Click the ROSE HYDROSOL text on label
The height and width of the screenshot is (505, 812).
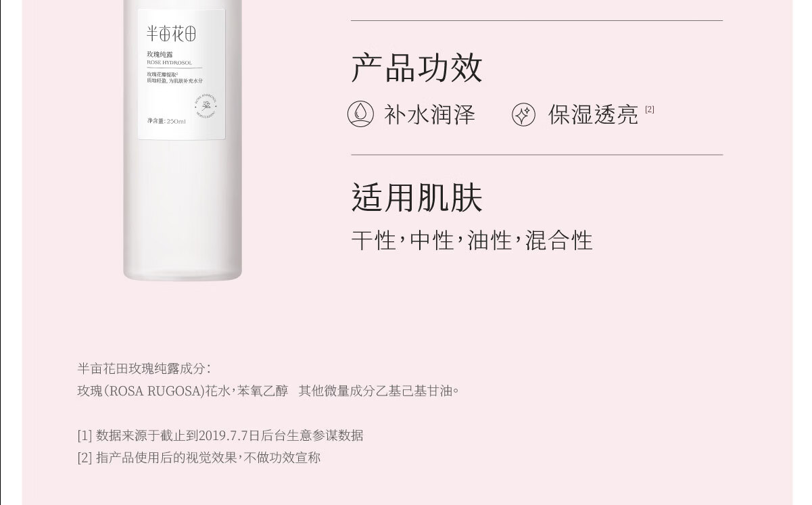(x=170, y=62)
